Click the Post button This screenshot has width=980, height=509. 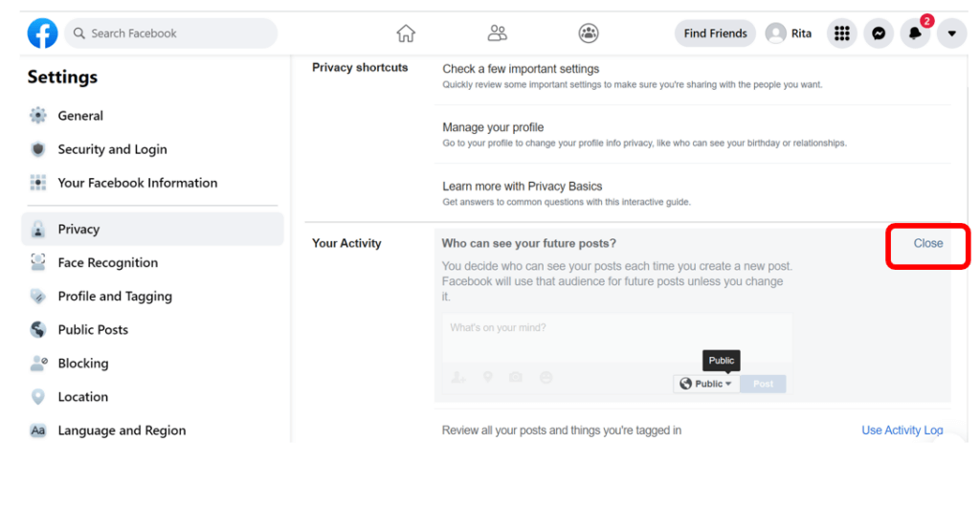pos(763,384)
